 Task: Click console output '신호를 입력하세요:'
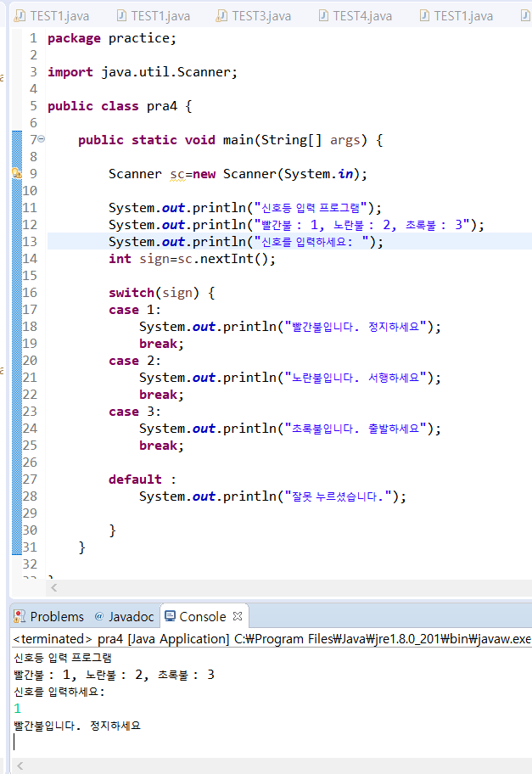[x=59, y=692]
